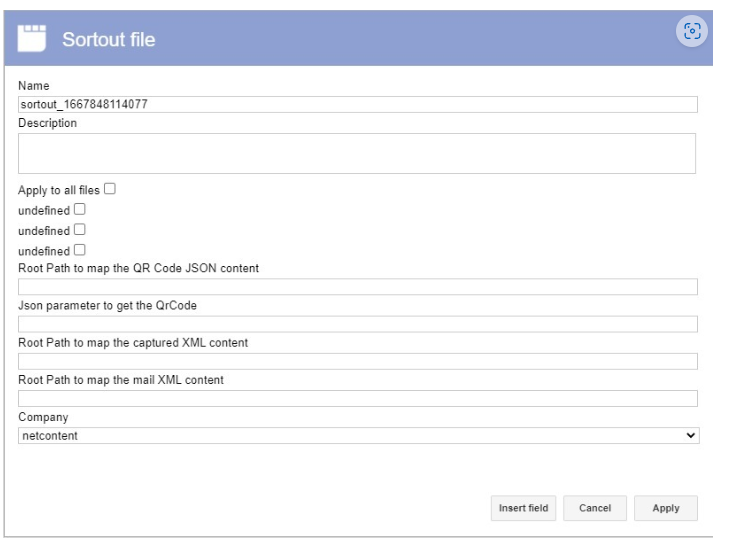Focus the Name field containing sortout_1667848114077
Screen dimensions: 729x543
pos(358,104)
